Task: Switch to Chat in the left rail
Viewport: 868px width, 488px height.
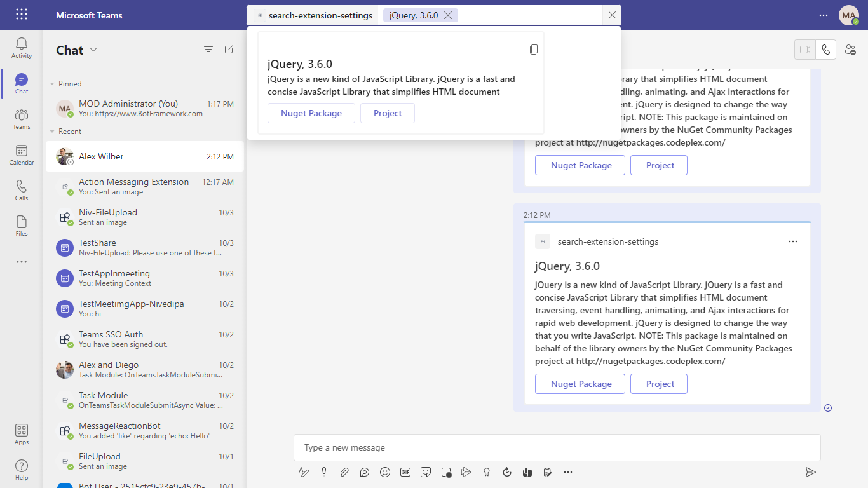Action: 22,83
